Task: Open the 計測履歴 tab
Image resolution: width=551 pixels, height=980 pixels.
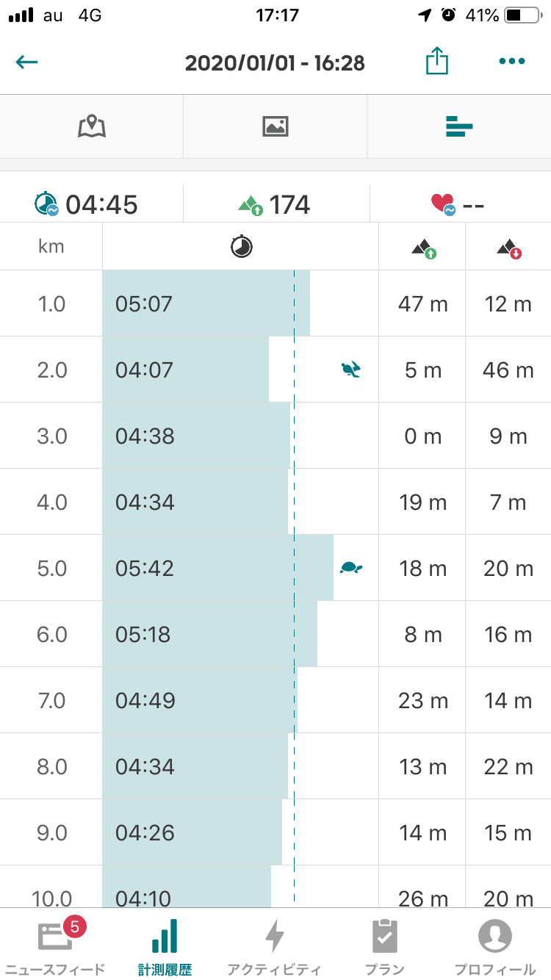Action: pyautogui.click(x=165, y=945)
